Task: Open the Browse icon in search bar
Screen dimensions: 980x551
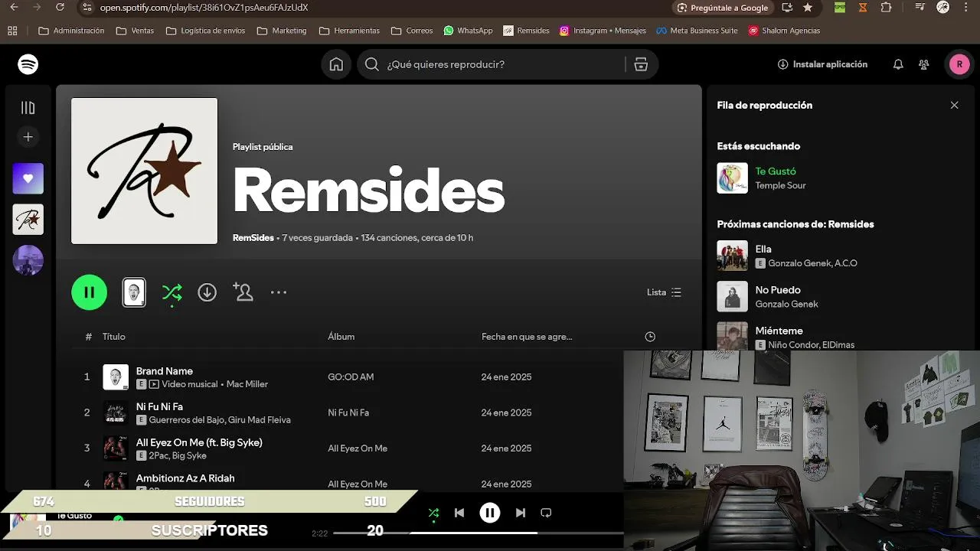Action: point(642,64)
